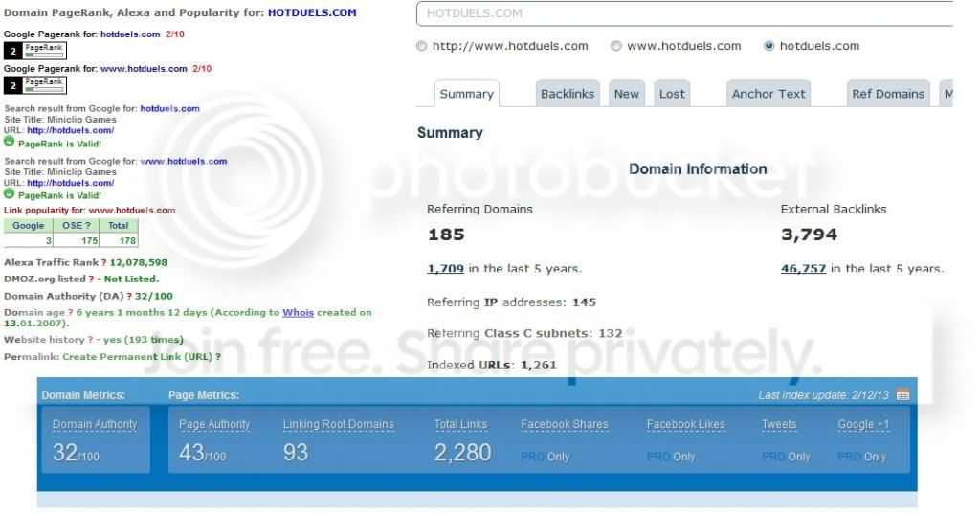The image size is (980, 515).
Task: Click the first http://hotduels.com/ URL link
Action: point(70,130)
